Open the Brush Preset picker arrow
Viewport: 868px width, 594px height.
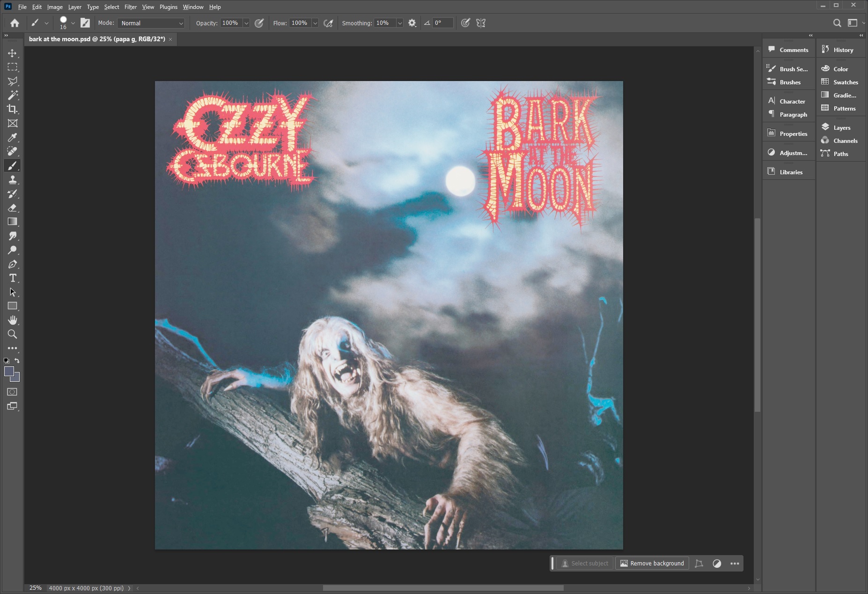(x=73, y=23)
